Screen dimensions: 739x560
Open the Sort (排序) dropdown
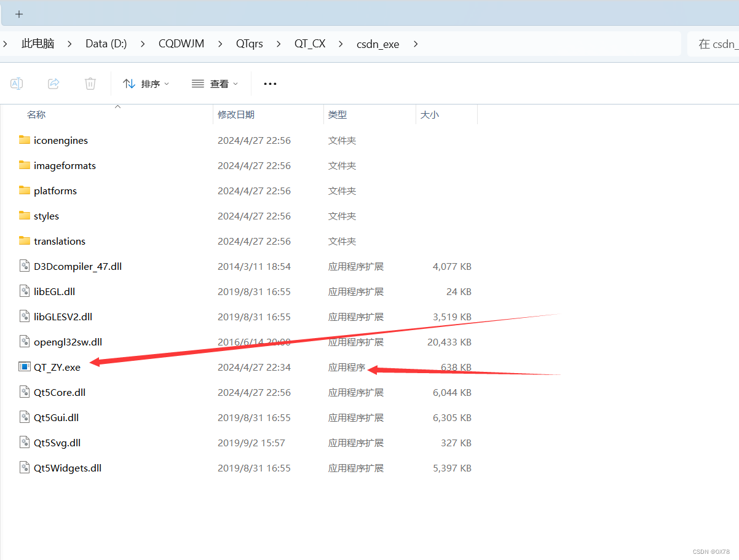point(146,84)
